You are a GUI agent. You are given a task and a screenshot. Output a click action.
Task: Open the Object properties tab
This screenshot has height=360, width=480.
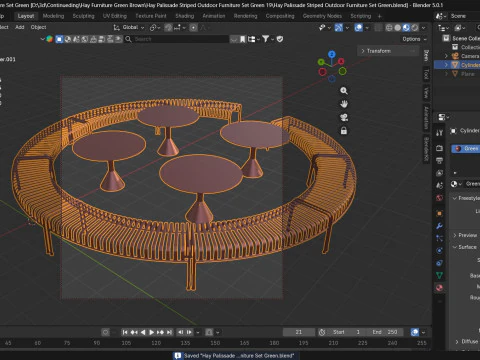coord(439,213)
